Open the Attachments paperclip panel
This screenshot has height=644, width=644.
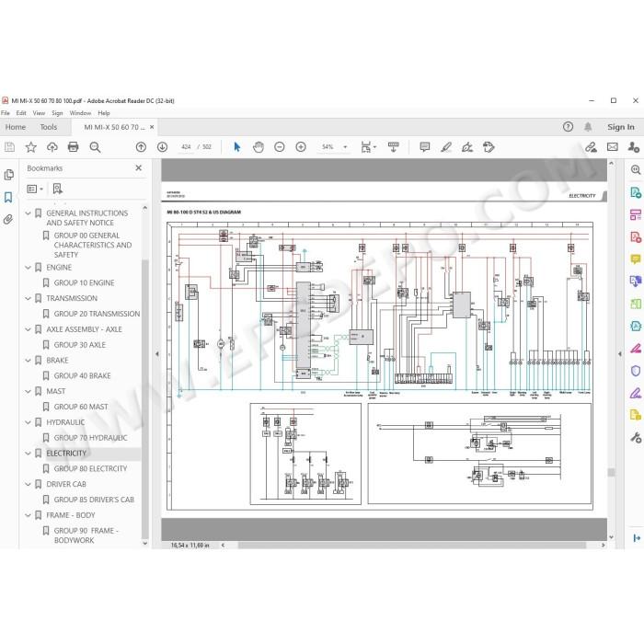tap(8, 219)
